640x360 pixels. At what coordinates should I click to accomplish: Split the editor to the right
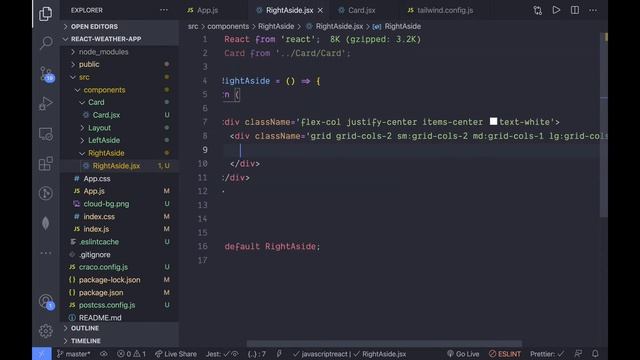point(575,10)
